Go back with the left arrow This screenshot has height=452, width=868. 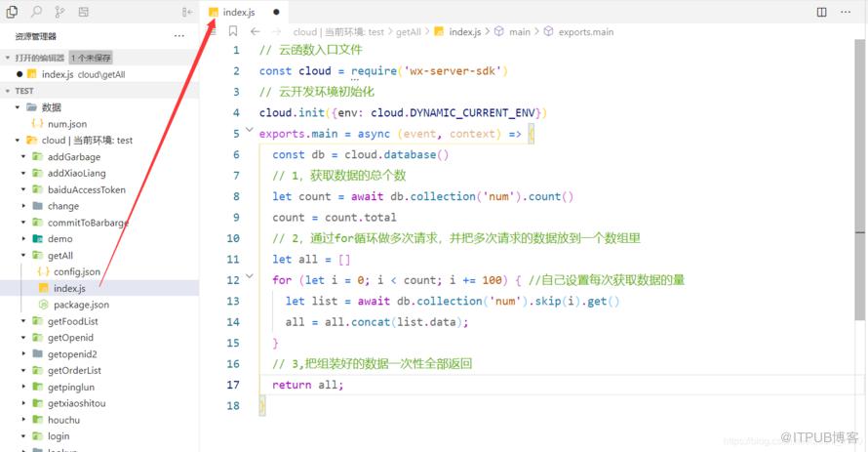click(256, 31)
